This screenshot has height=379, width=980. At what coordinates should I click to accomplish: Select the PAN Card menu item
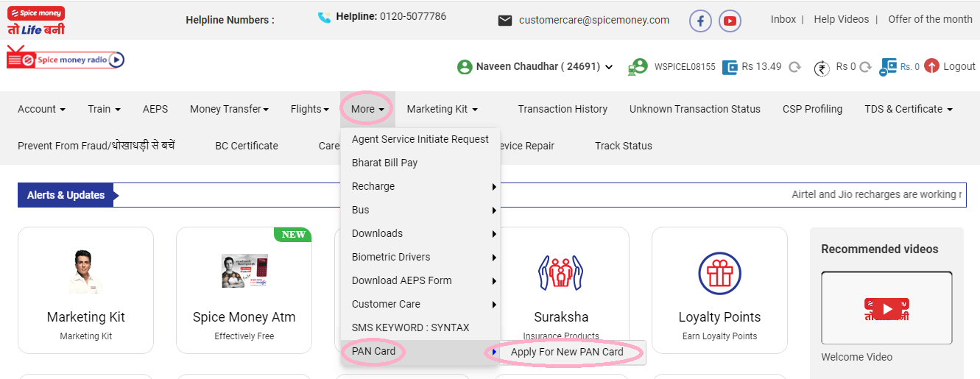point(420,351)
